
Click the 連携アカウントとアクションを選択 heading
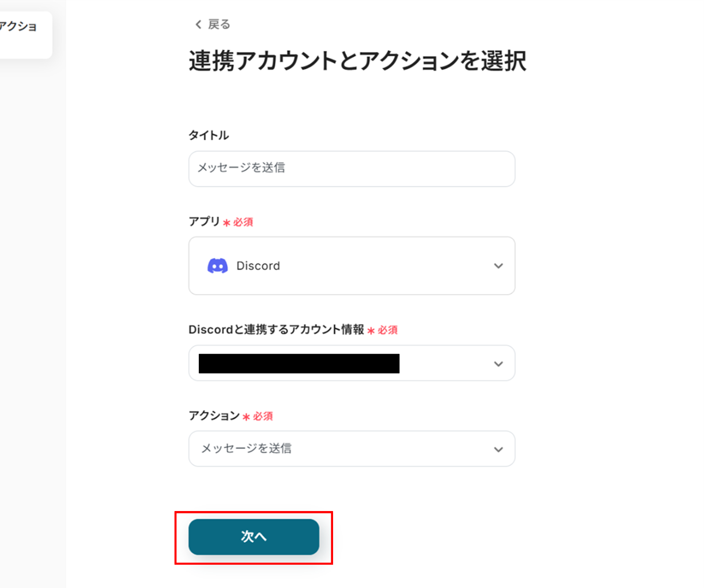[357, 61]
